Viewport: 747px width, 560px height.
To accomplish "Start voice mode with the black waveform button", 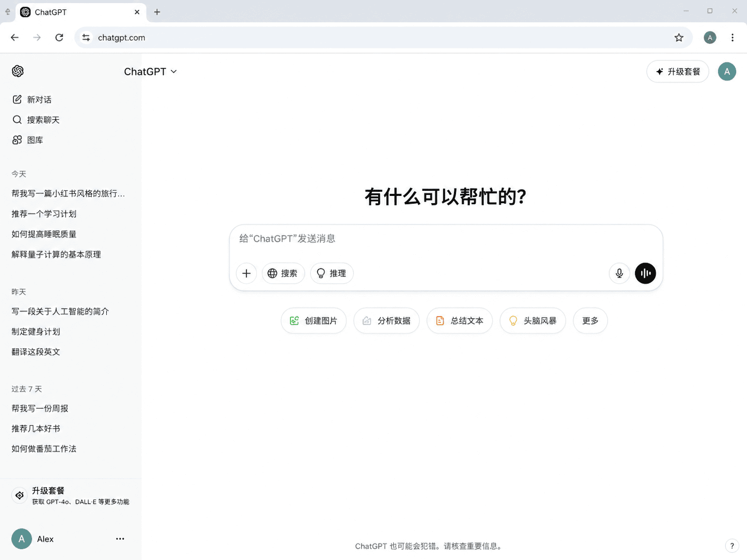I will (645, 273).
